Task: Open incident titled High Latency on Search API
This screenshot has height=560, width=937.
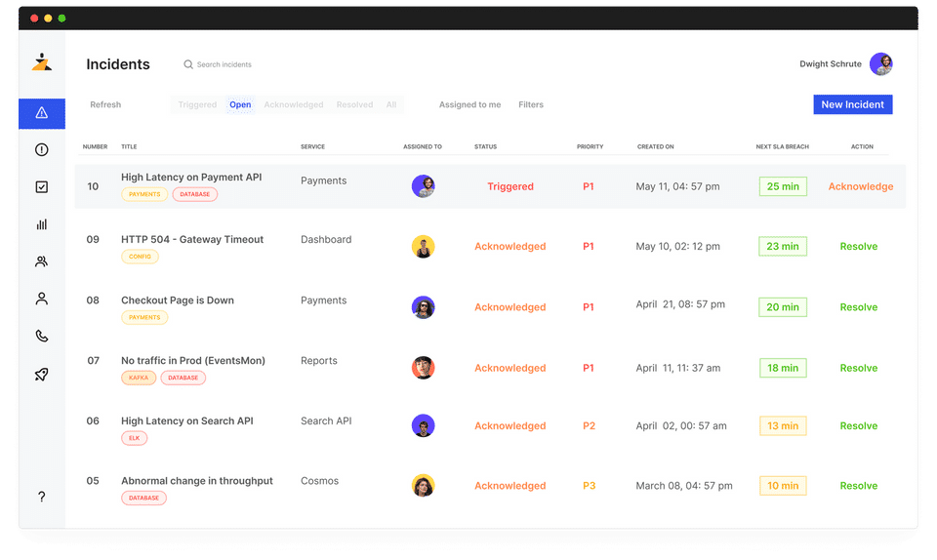Action: pos(187,420)
